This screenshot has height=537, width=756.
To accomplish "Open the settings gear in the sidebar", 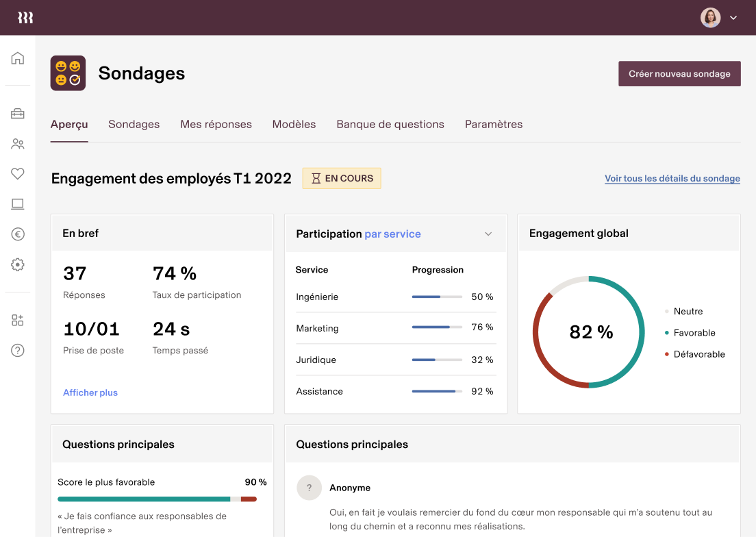I will (18, 264).
